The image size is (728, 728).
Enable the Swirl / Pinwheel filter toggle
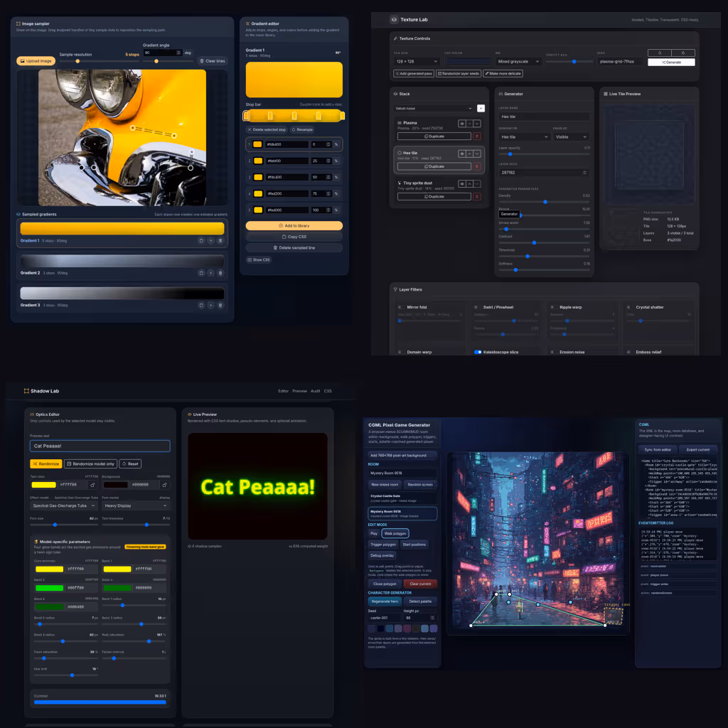pyautogui.click(x=477, y=307)
